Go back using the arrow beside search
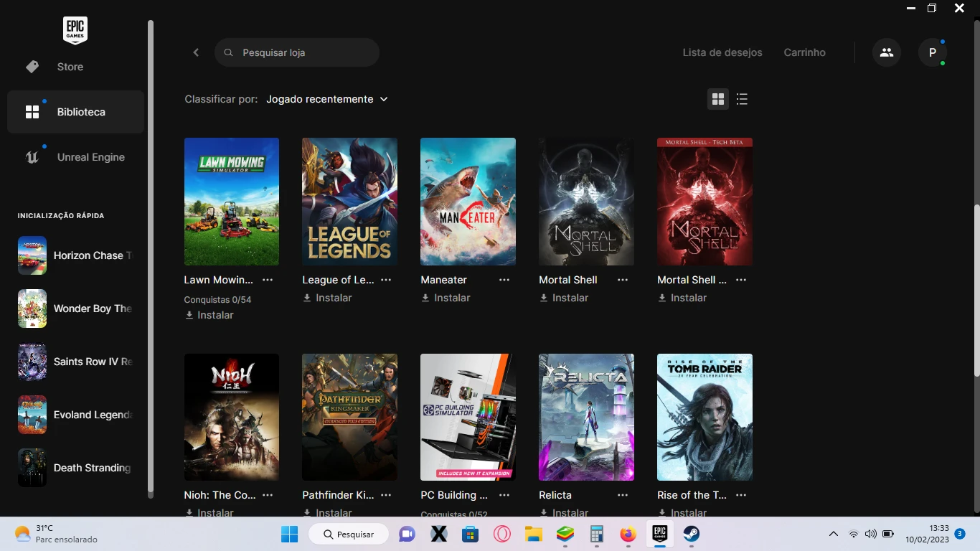This screenshot has height=551, width=980. click(x=196, y=52)
